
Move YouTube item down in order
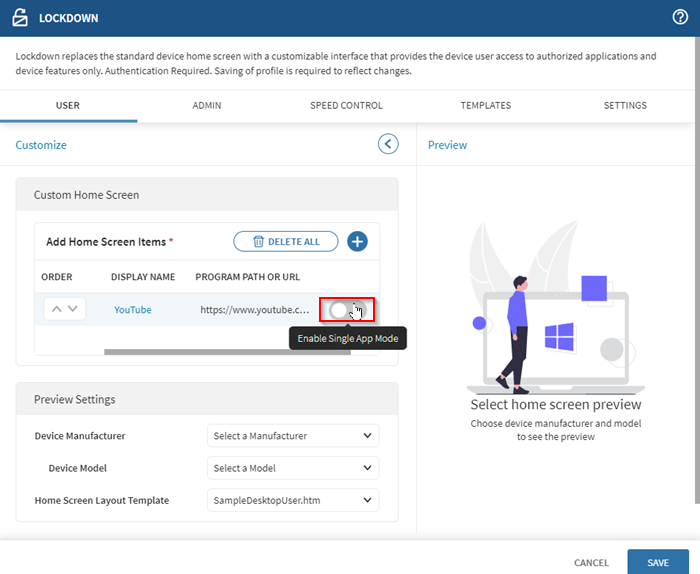tap(74, 310)
